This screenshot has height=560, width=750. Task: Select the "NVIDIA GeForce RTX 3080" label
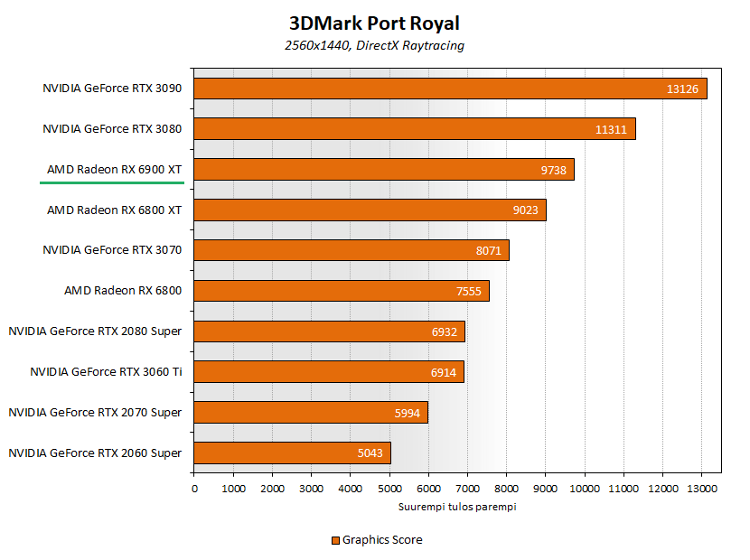[112, 128]
